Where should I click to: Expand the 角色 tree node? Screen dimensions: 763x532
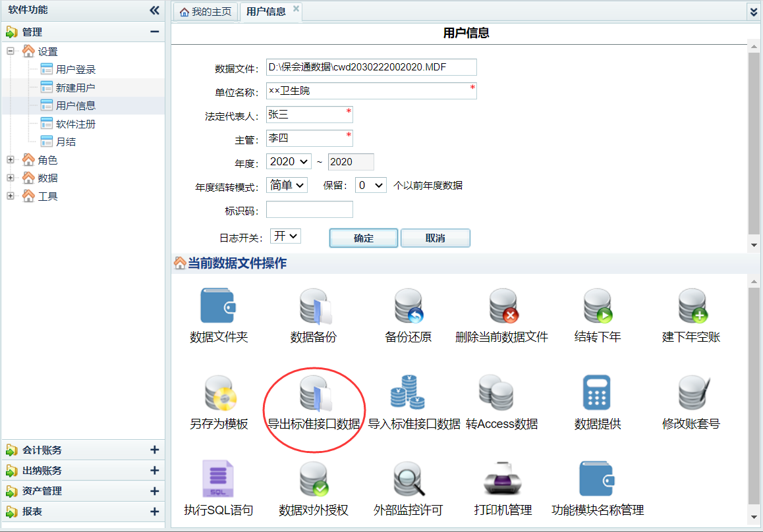pos(11,159)
